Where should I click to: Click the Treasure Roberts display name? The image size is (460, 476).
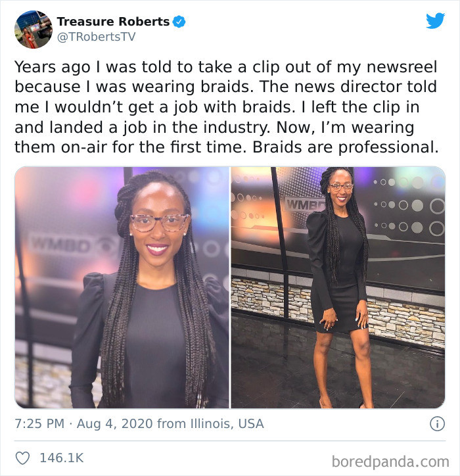[113, 22]
